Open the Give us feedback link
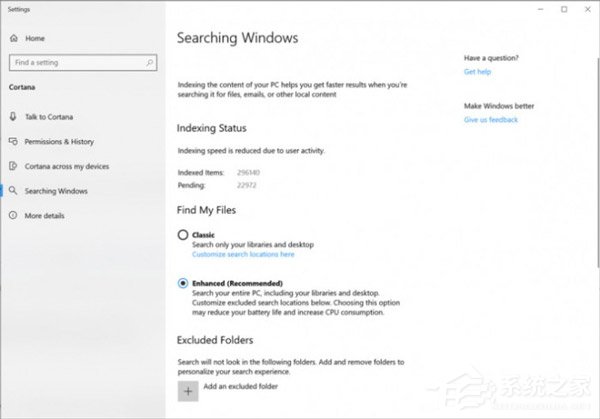The height and width of the screenshot is (419, 600). (x=491, y=120)
